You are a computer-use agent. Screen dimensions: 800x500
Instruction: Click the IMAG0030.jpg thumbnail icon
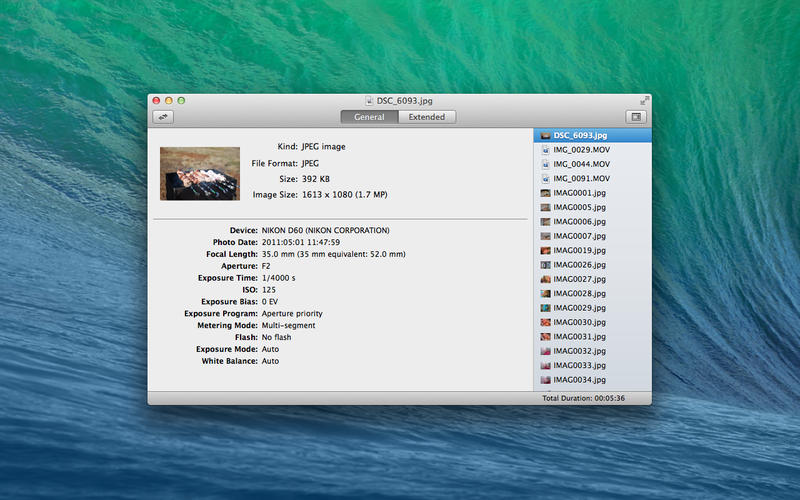[545, 323]
